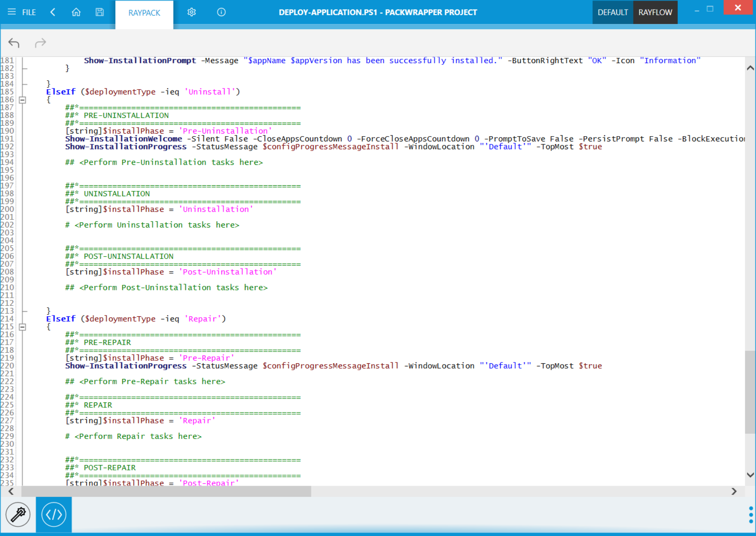Screen dimensions: 756x536
Task: Open settings gear icon
Action: point(191,12)
